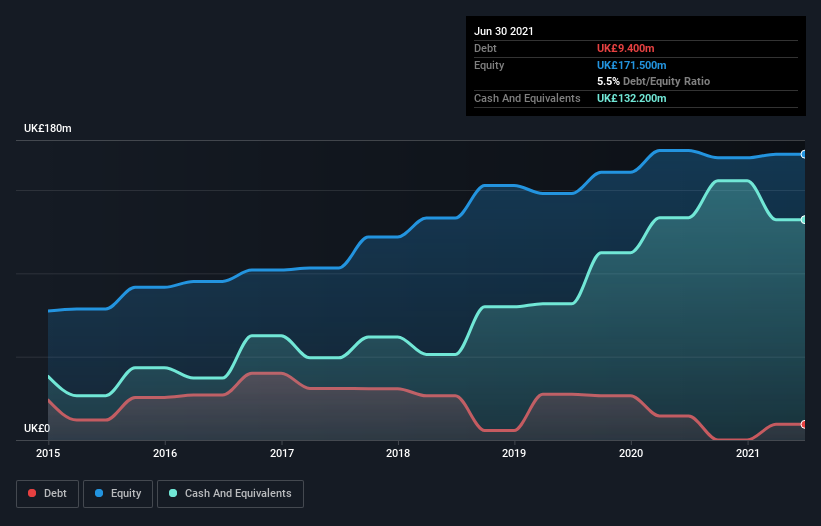Click the UK£132.200m cash value
This screenshot has height=526, width=821.
[x=631, y=98]
